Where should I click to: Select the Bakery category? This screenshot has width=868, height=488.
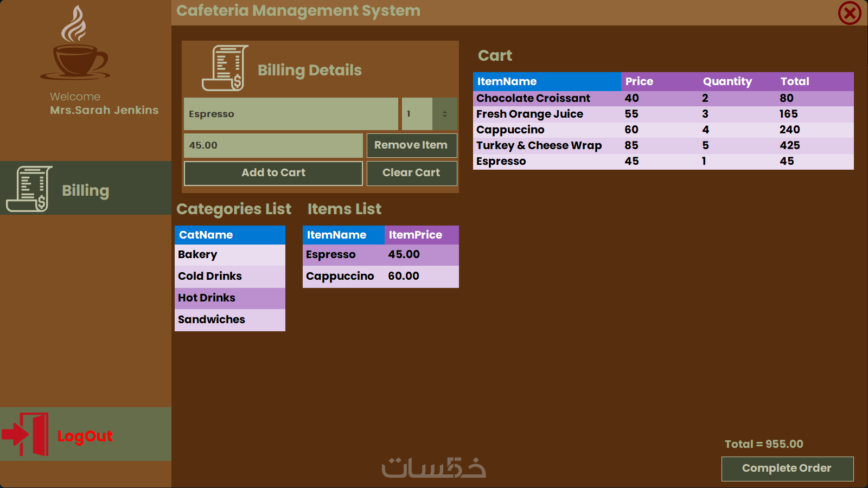click(x=230, y=255)
